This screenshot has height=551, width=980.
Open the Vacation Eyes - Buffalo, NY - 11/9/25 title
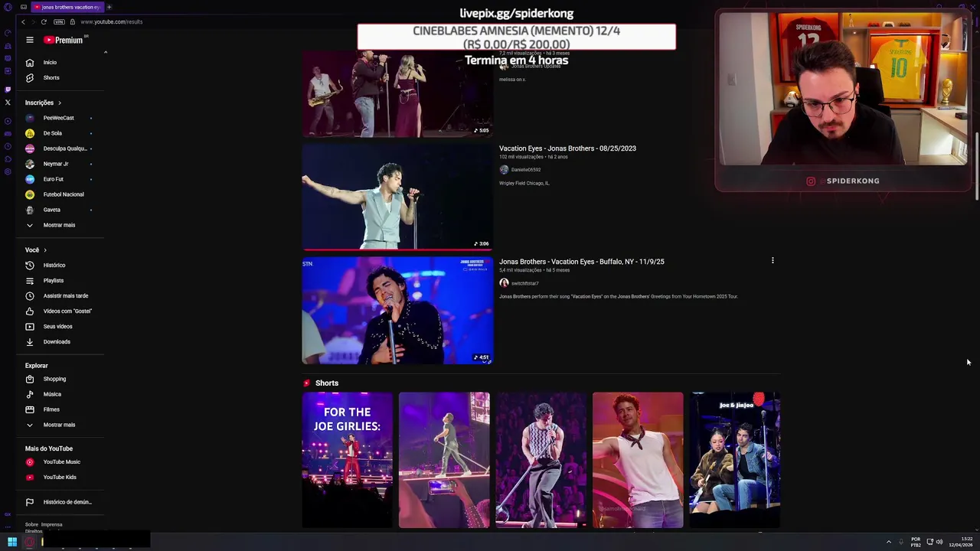pos(582,262)
